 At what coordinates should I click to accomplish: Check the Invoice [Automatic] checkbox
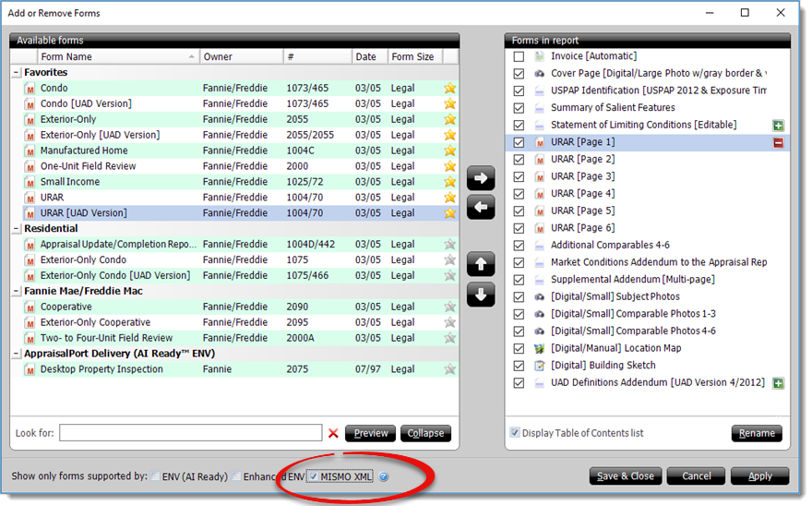(x=519, y=56)
